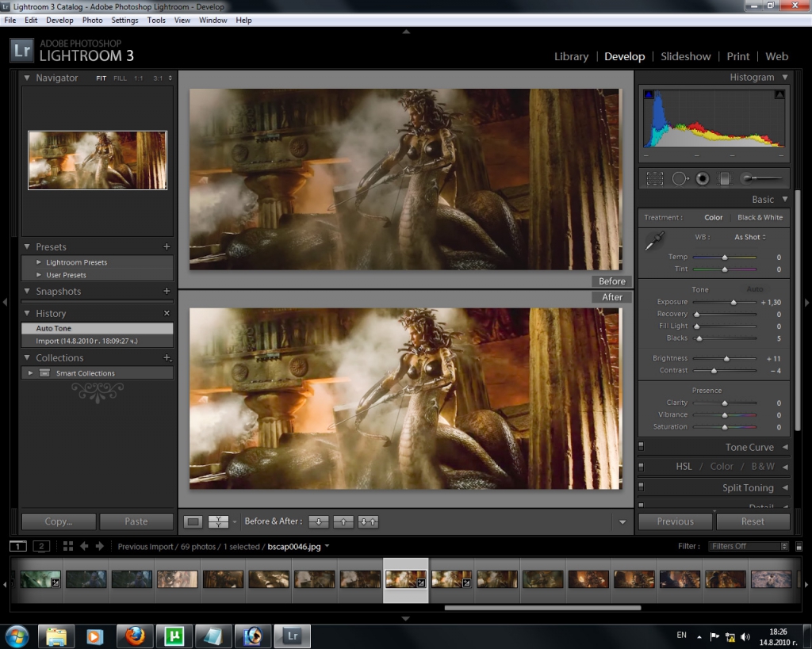The width and height of the screenshot is (812, 649).
Task: Switch to the Library module
Action: pos(571,56)
